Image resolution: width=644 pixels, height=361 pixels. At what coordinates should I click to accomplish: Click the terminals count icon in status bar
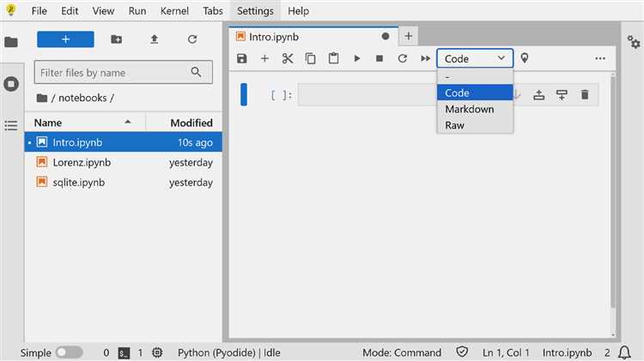(124, 352)
